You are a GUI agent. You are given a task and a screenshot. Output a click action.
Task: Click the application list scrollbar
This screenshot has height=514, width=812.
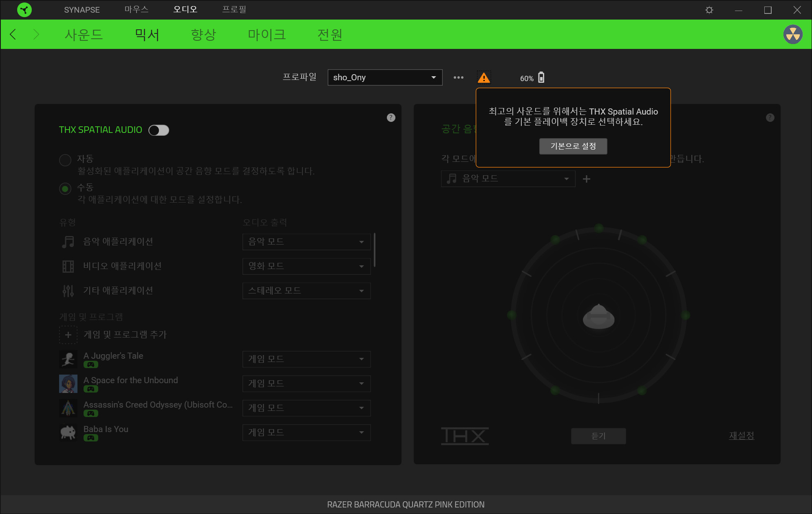[x=374, y=250]
